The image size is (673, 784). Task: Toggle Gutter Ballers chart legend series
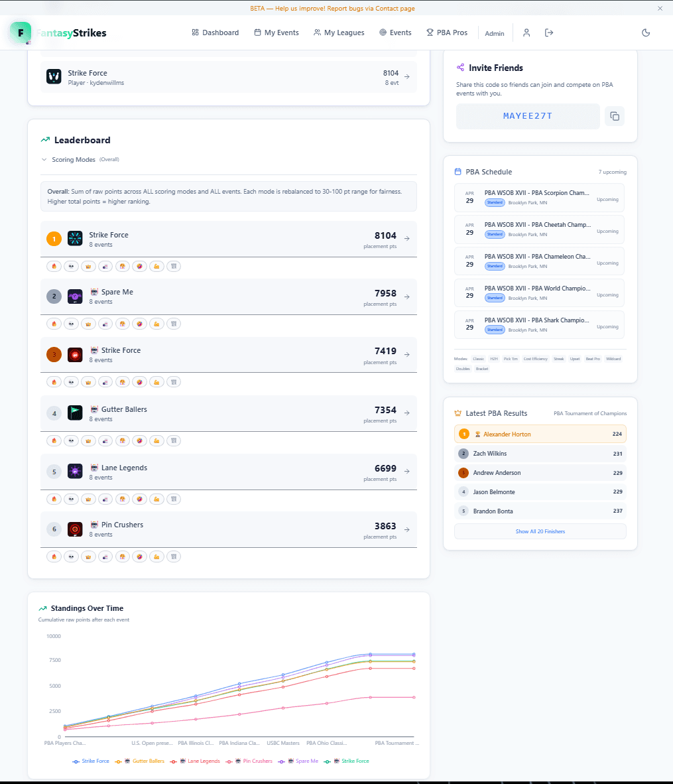139,761
